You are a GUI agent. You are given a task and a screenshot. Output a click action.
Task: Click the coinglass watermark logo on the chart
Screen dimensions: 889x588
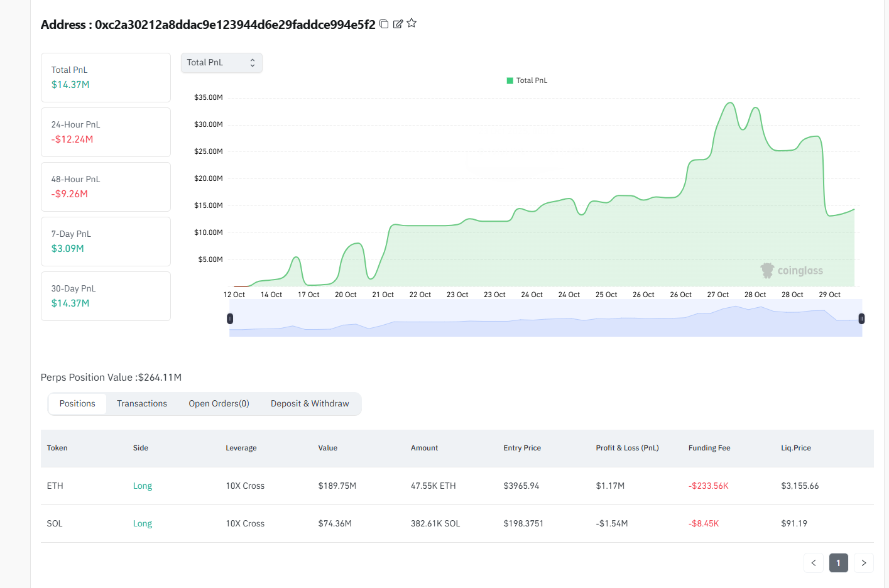click(x=792, y=271)
